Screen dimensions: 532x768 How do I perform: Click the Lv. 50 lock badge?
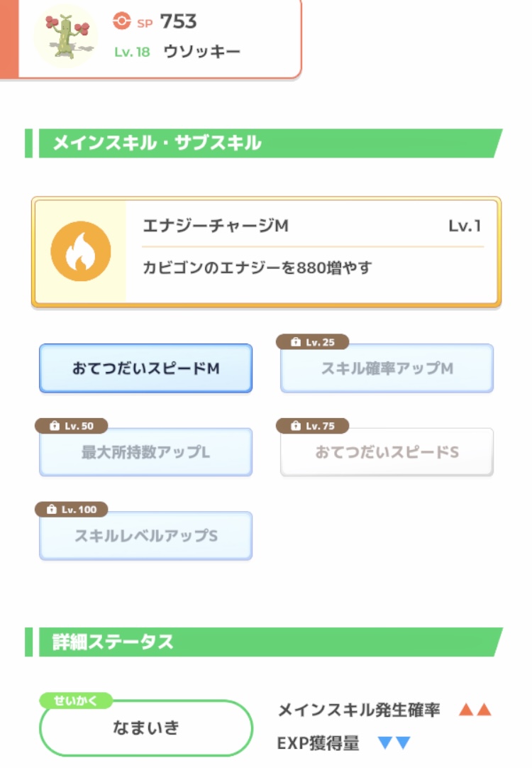(71, 426)
